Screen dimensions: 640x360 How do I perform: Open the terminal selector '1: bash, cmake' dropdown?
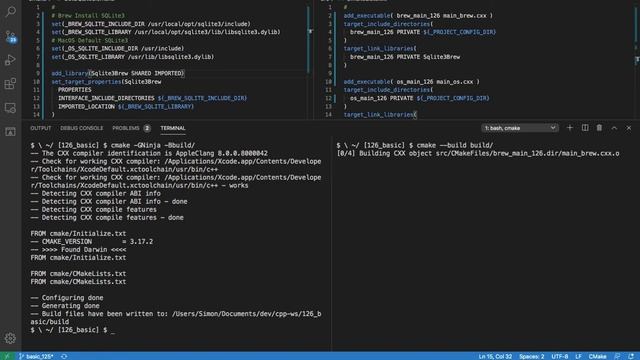pyautogui.click(x=520, y=128)
